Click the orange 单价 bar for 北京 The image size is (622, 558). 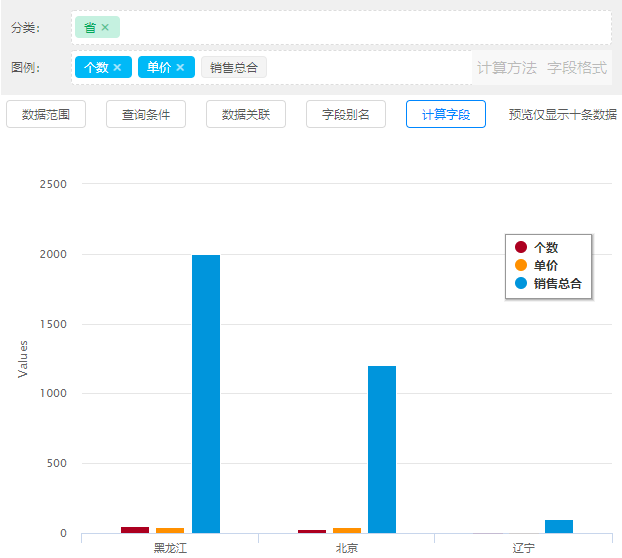pyautogui.click(x=347, y=530)
